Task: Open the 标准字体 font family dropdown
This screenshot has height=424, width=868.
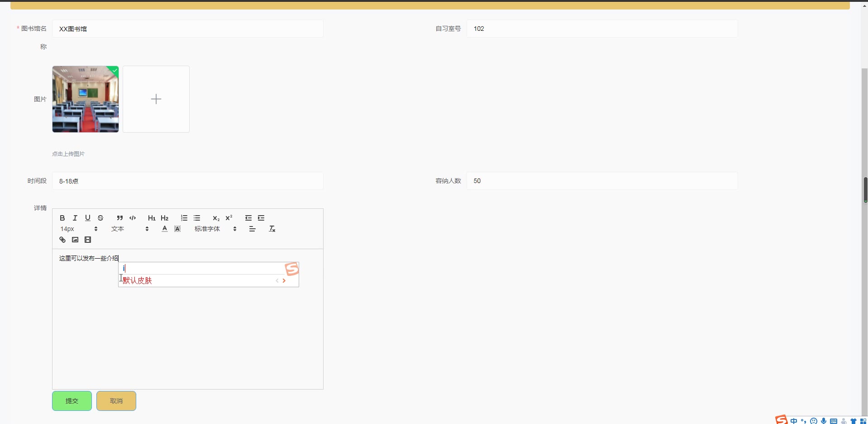Action: coord(216,229)
